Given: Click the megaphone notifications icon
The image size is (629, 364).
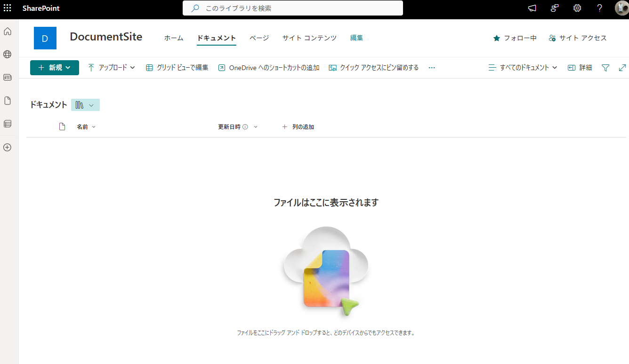Looking at the screenshot, I should click(x=532, y=8).
